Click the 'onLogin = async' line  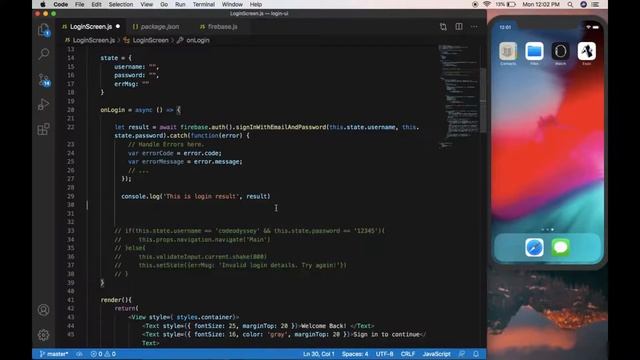coord(140,110)
